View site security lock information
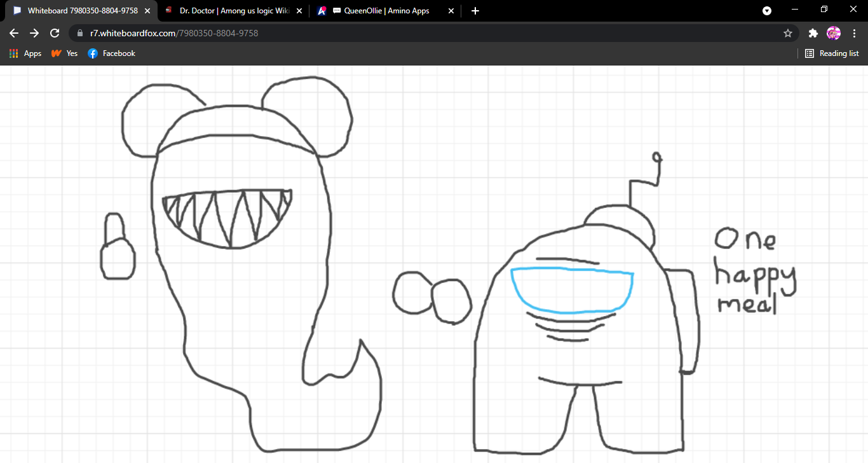This screenshot has height=463, width=868. (80, 33)
